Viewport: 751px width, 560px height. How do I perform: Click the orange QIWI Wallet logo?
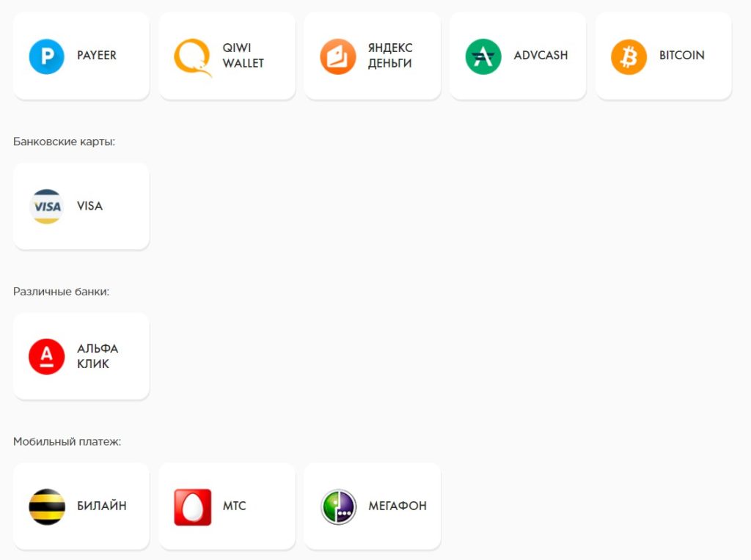coord(192,57)
